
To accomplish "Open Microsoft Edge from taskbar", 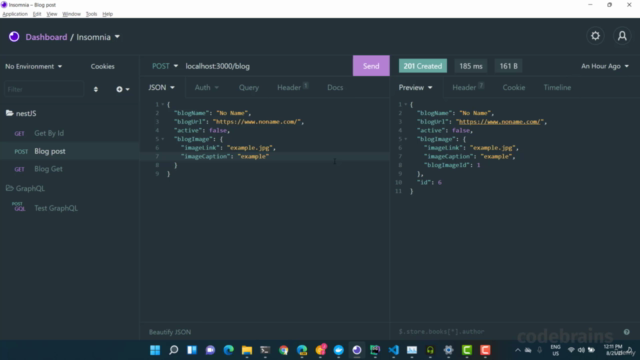I will click(229, 350).
